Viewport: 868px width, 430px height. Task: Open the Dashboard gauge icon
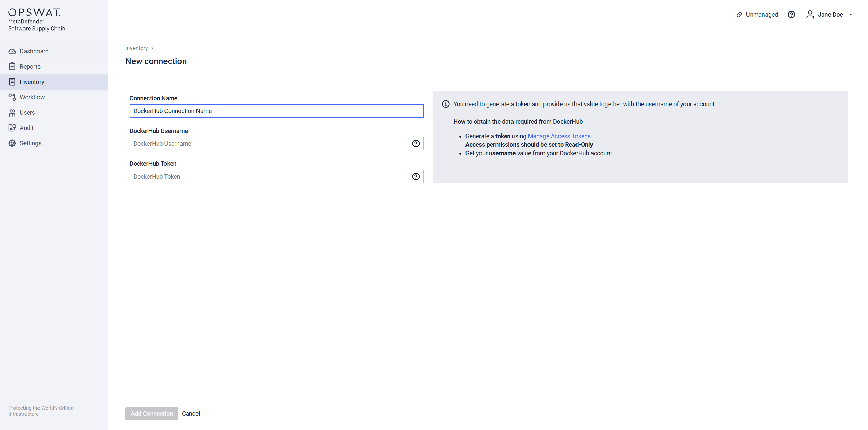coord(12,51)
